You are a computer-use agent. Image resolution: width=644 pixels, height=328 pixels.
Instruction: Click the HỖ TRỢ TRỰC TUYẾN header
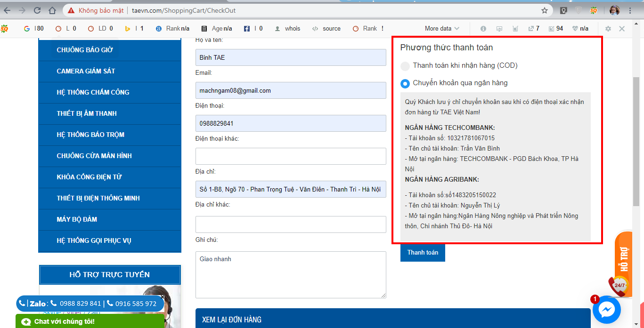point(110,275)
